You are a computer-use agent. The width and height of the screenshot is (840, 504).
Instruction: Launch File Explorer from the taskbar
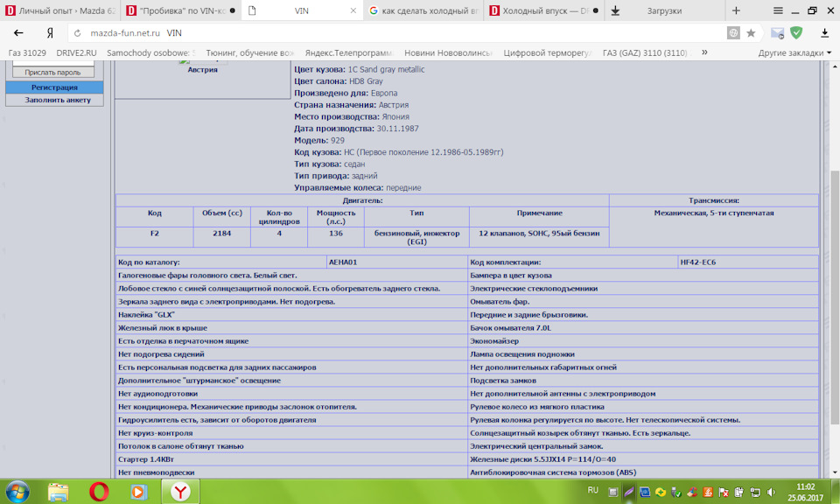coord(58,492)
